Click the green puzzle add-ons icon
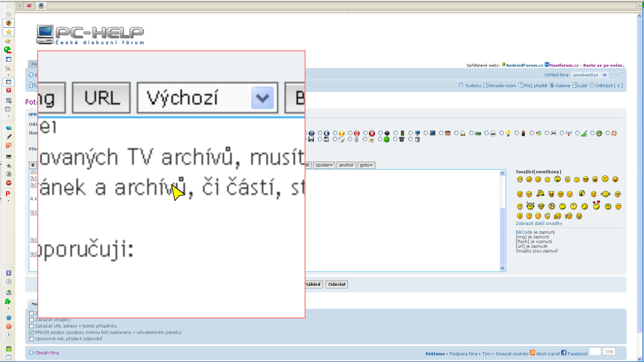The height and width of the screenshot is (362, 644). (x=8, y=301)
